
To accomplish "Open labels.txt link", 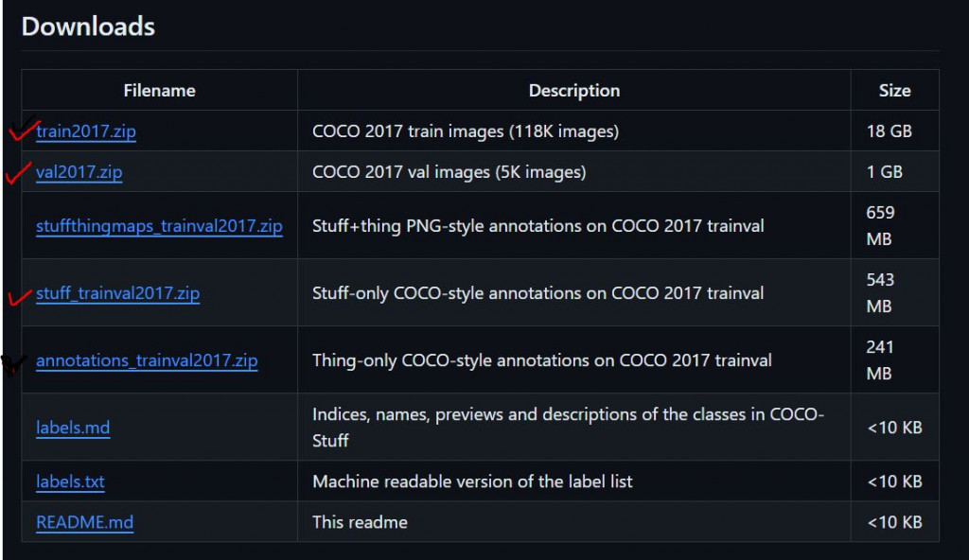I will (x=70, y=481).
